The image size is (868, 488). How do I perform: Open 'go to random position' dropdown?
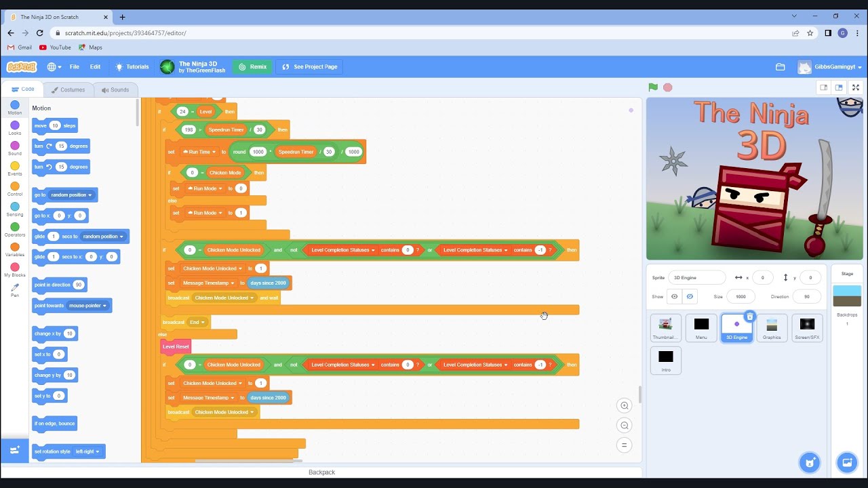(71, 195)
